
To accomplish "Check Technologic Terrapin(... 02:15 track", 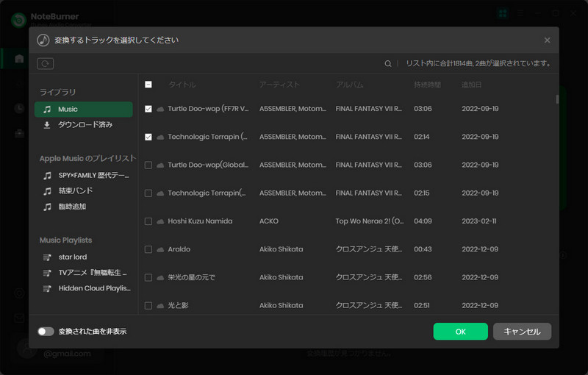I will pyautogui.click(x=148, y=193).
